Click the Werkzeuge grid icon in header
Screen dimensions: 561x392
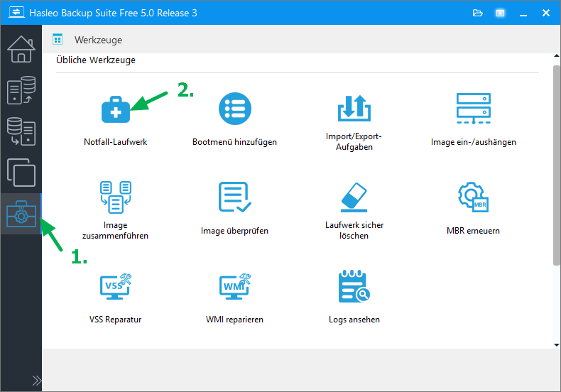pos(58,39)
